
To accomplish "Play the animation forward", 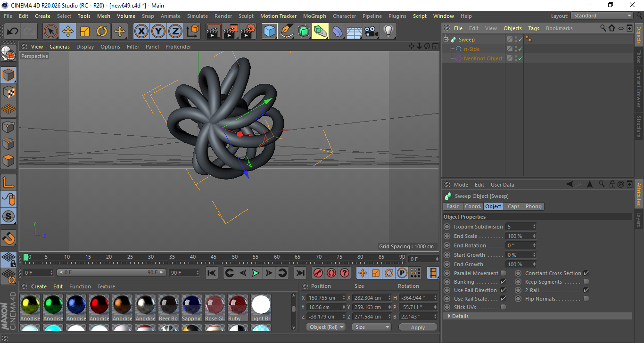I will coord(256,273).
